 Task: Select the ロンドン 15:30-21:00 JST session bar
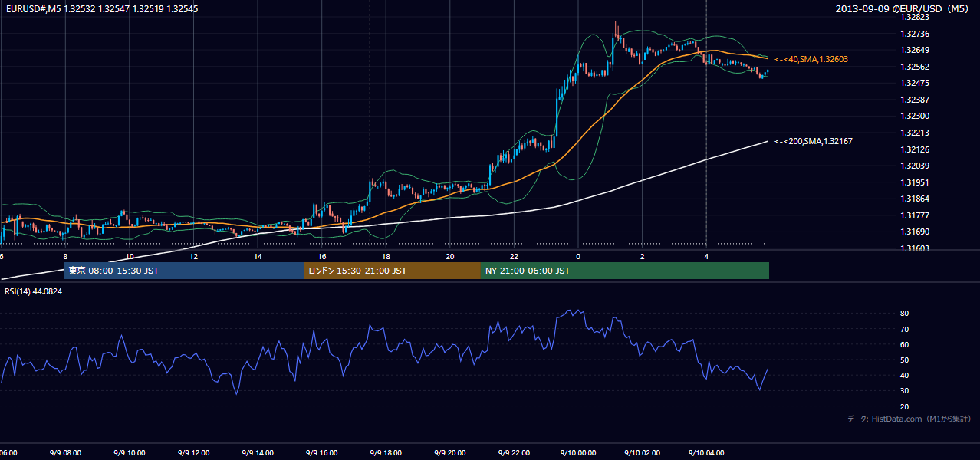[x=393, y=271]
